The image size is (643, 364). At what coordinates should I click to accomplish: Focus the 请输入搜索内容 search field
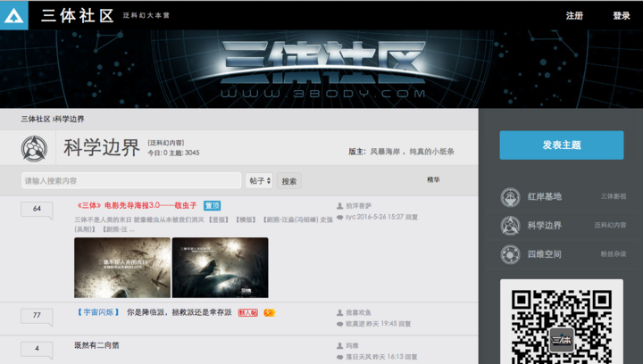point(131,180)
